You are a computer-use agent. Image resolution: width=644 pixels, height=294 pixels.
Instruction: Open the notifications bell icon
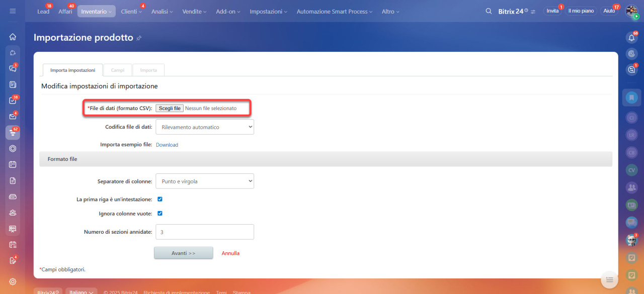(x=631, y=38)
